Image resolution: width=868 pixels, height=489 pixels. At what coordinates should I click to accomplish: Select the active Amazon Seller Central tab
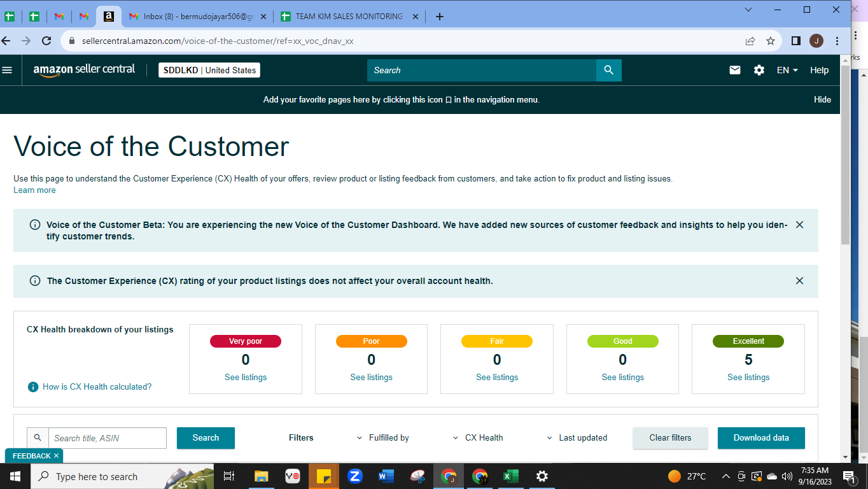coord(109,17)
